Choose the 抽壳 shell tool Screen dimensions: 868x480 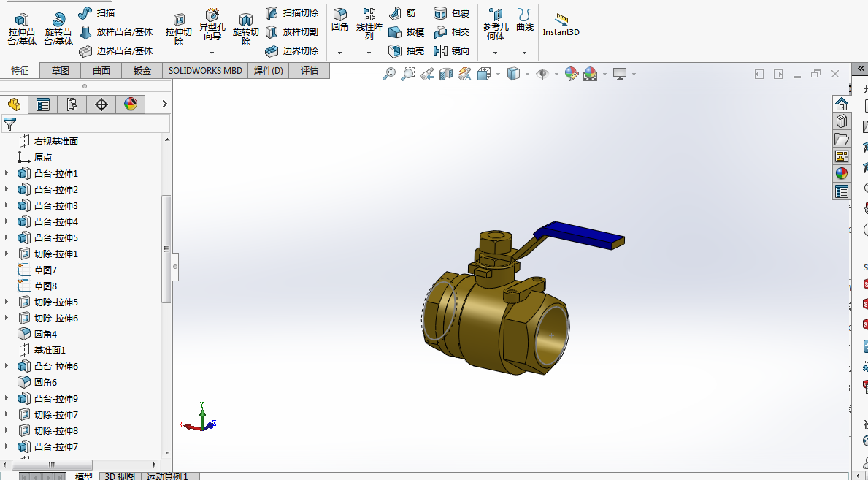[x=407, y=51]
